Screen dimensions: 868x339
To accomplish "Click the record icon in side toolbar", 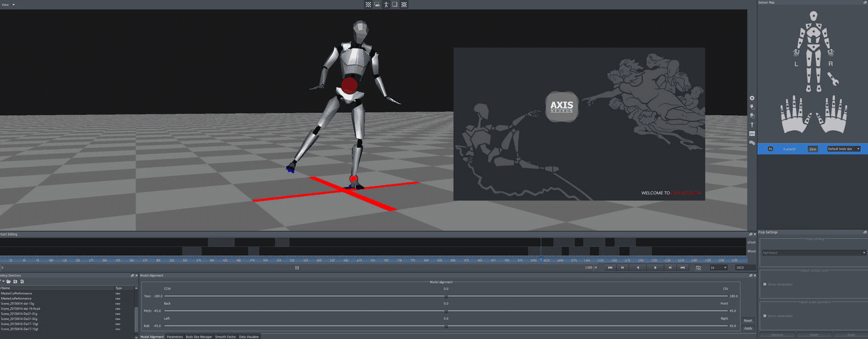I will [x=752, y=98].
